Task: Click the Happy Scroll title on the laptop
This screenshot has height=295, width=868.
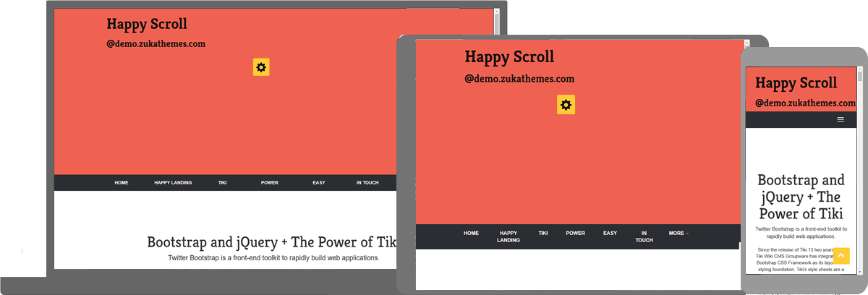Action: pyautogui.click(x=147, y=24)
